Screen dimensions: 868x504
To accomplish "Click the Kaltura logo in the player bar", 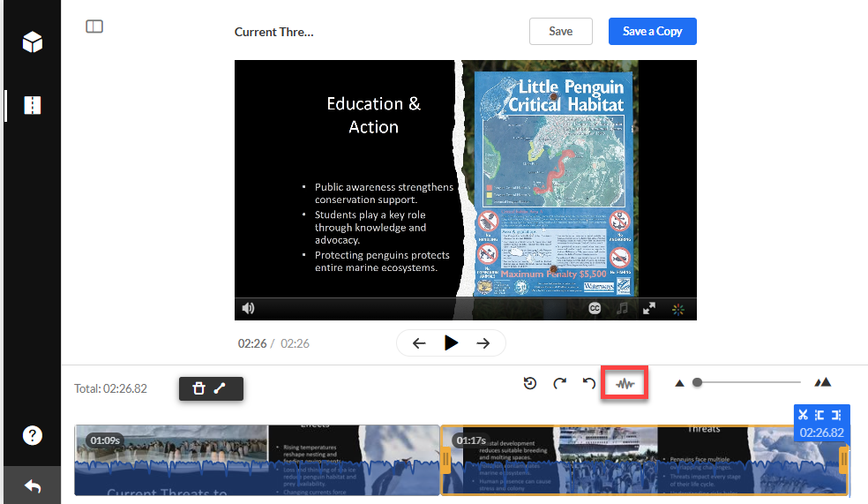I will point(678,309).
